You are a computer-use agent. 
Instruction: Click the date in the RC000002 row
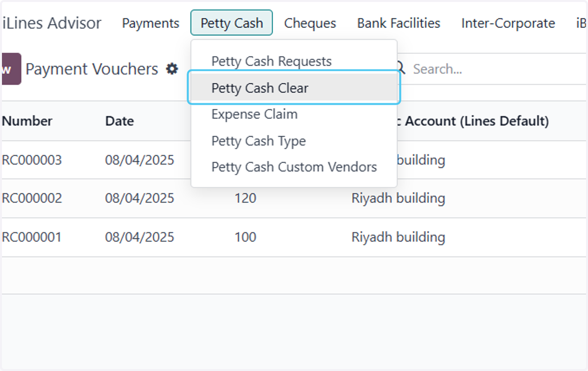140,198
